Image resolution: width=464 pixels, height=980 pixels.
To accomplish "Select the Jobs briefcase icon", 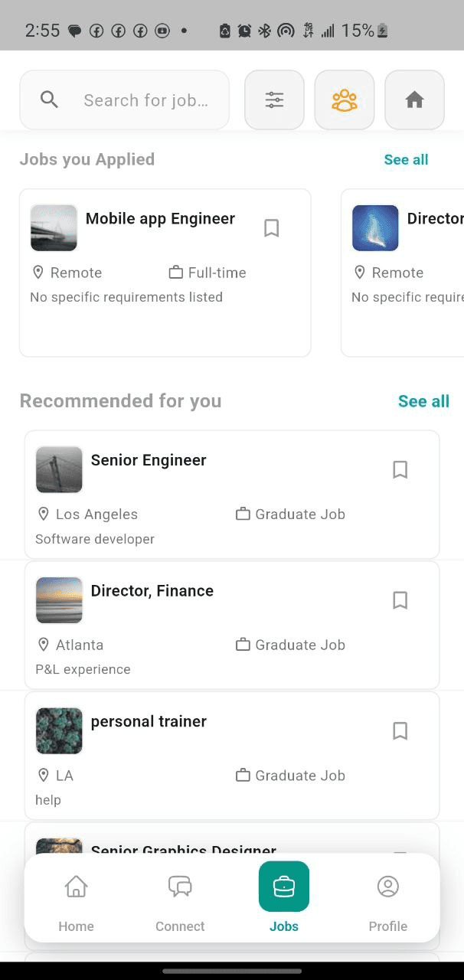I will (284, 886).
